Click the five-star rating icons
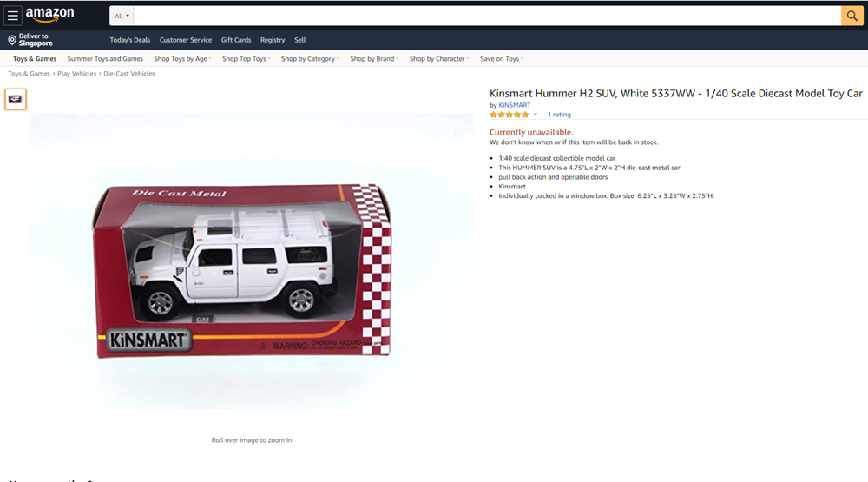 point(509,115)
